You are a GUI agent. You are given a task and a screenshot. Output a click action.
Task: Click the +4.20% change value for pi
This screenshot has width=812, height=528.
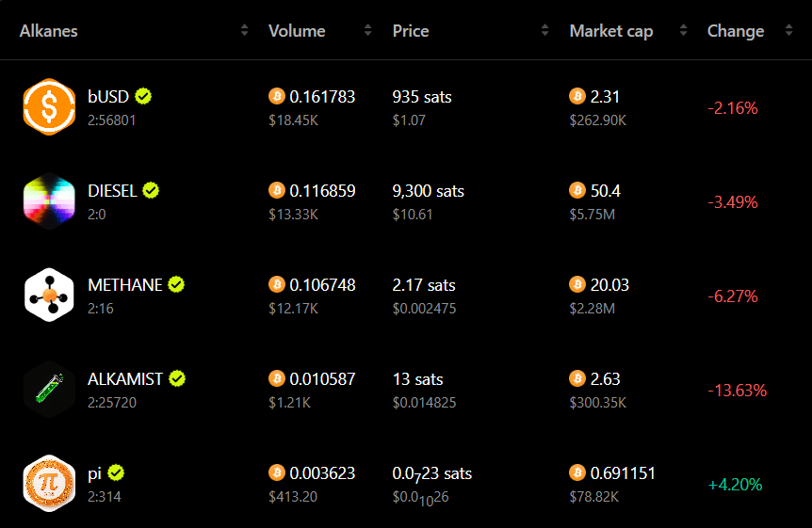coord(736,485)
